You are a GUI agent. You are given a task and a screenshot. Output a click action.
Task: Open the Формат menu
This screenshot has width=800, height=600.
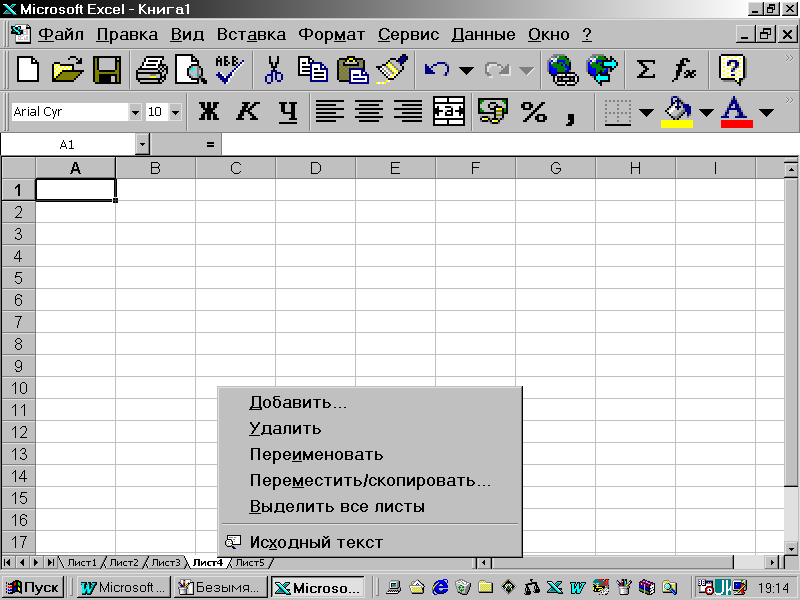(x=332, y=34)
